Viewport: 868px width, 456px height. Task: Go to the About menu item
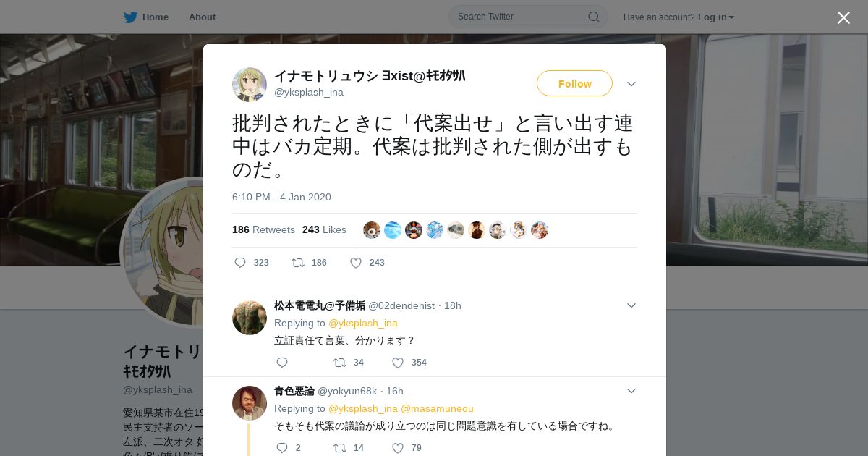tap(202, 17)
